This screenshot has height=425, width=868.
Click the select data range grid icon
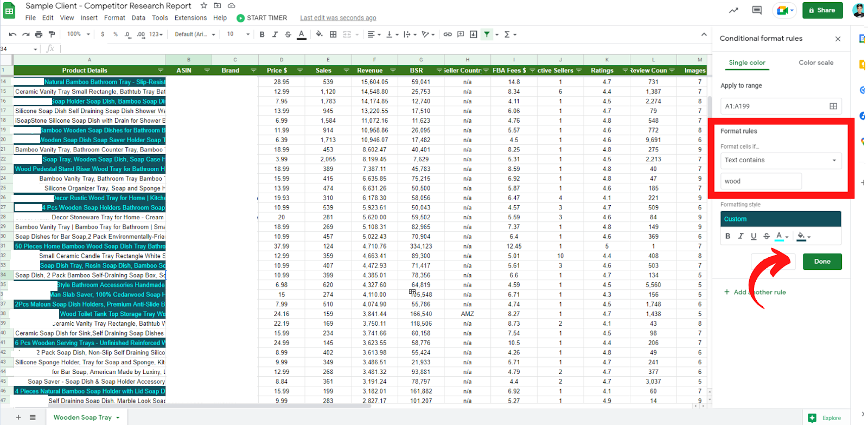(x=833, y=106)
